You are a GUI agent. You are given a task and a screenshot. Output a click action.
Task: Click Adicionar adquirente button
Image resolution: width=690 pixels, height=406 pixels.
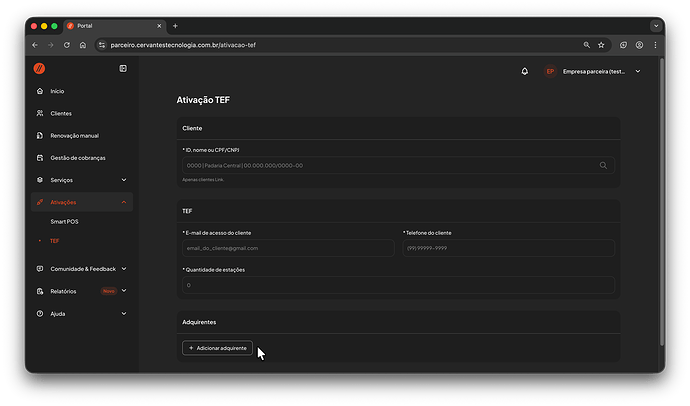(217, 348)
